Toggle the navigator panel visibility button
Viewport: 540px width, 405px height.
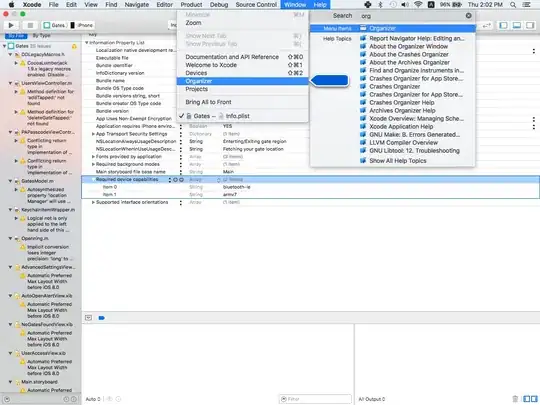click(503, 25)
